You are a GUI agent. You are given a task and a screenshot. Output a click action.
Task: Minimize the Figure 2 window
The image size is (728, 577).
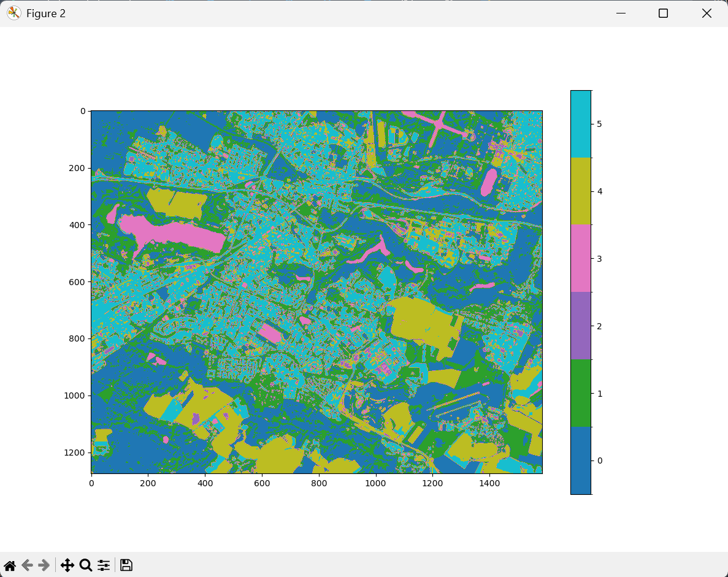pos(621,13)
